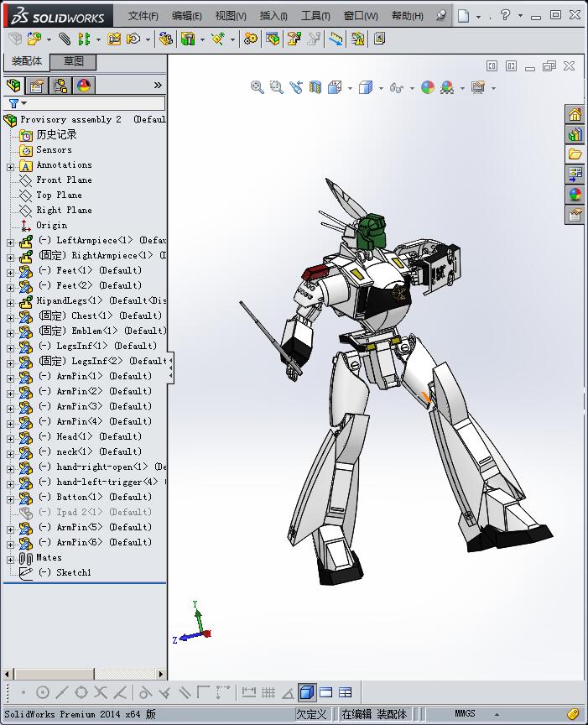
Task: Click tree horizontal scrollbar right arrow
Action: pos(160,674)
